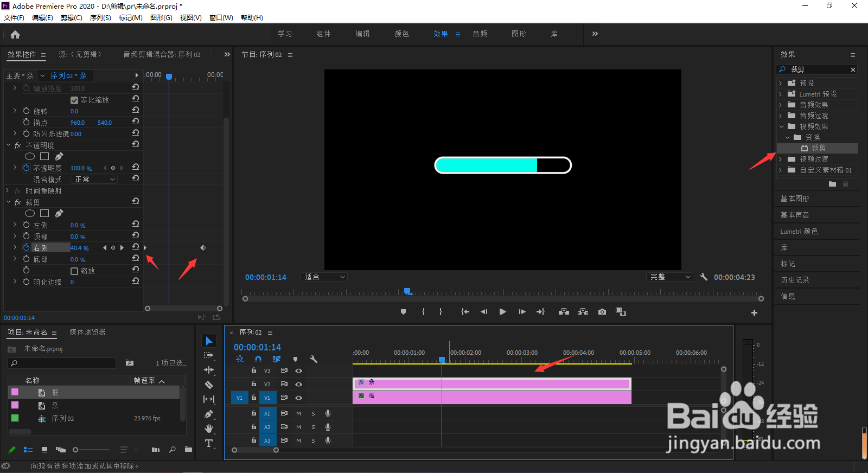Open the Markers menu

(x=130, y=18)
